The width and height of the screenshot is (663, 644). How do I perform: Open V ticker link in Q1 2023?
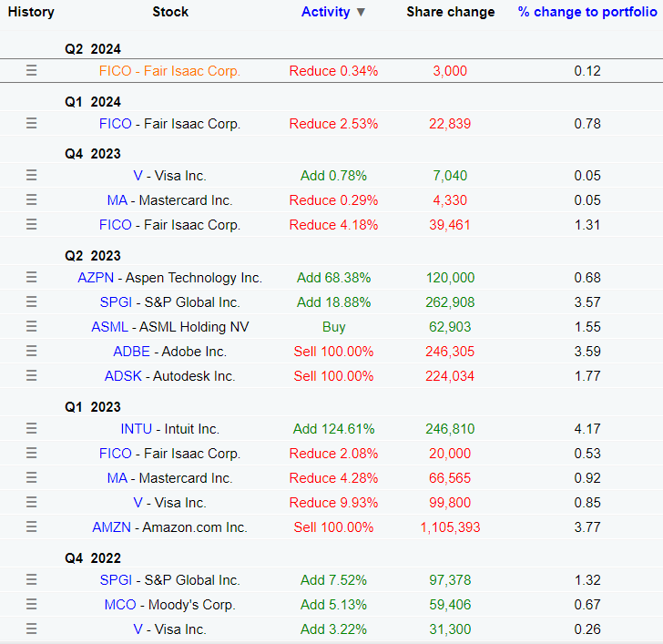[x=138, y=502]
